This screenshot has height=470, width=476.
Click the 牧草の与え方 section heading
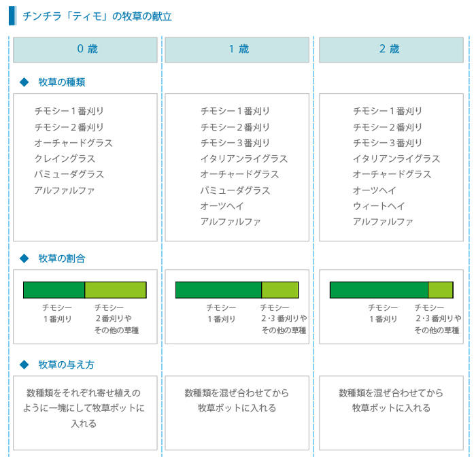click(66, 365)
